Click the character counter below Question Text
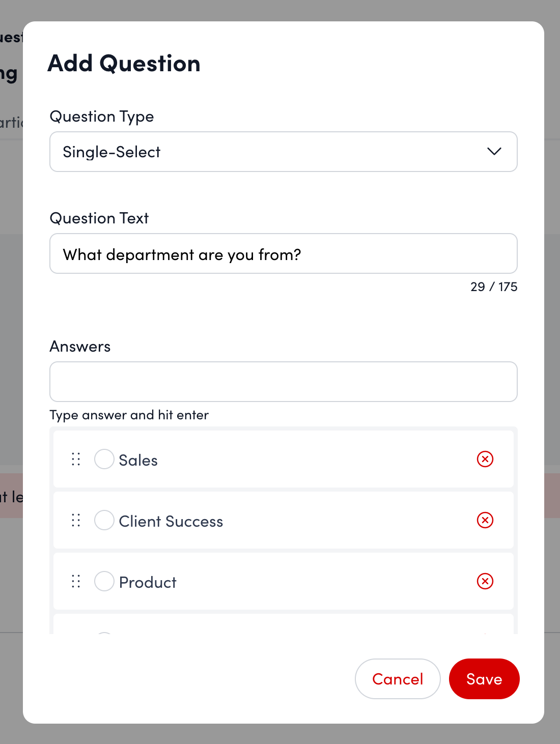 [493, 287]
